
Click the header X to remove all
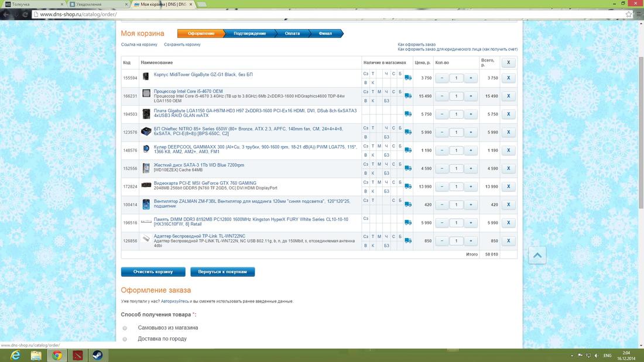click(508, 63)
